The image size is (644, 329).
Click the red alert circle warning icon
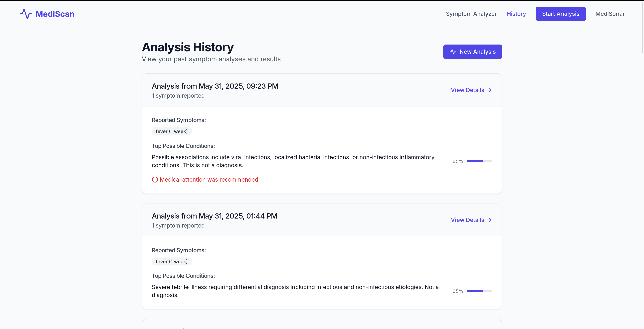click(155, 180)
